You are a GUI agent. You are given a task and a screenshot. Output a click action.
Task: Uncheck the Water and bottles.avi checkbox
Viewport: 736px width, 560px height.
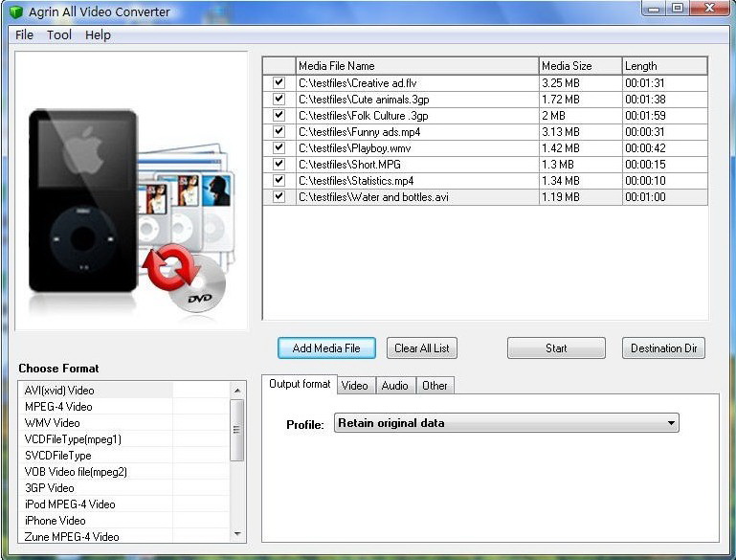[279, 196]
